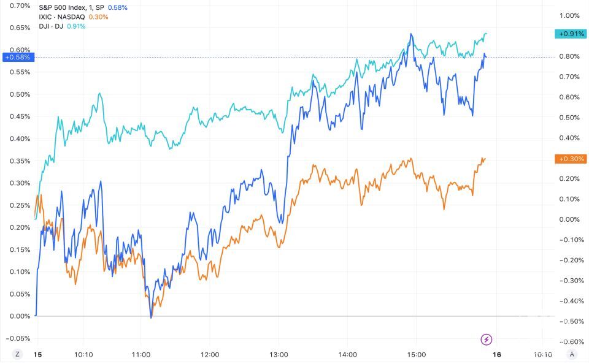
Task: Click the teal +0.91% price label
Action: tap(569, 34)
